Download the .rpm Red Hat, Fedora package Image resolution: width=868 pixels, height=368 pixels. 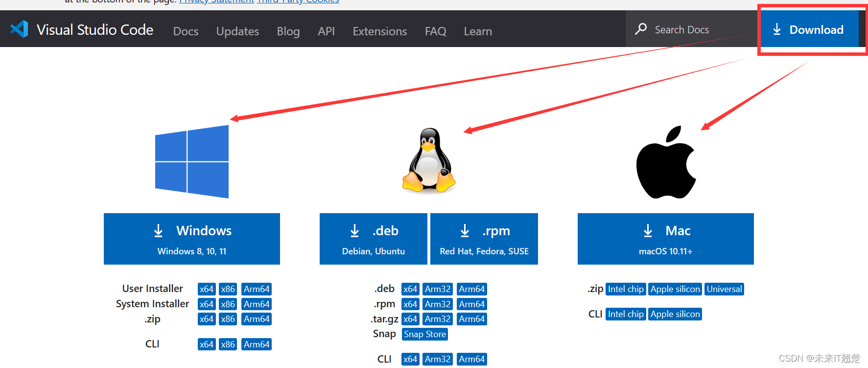(484, 239)
